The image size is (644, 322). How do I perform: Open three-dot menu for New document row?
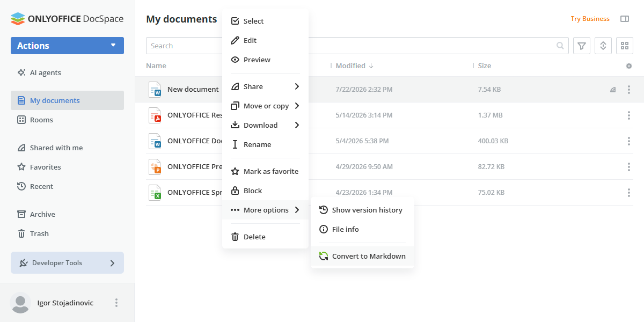click(629, 90)
